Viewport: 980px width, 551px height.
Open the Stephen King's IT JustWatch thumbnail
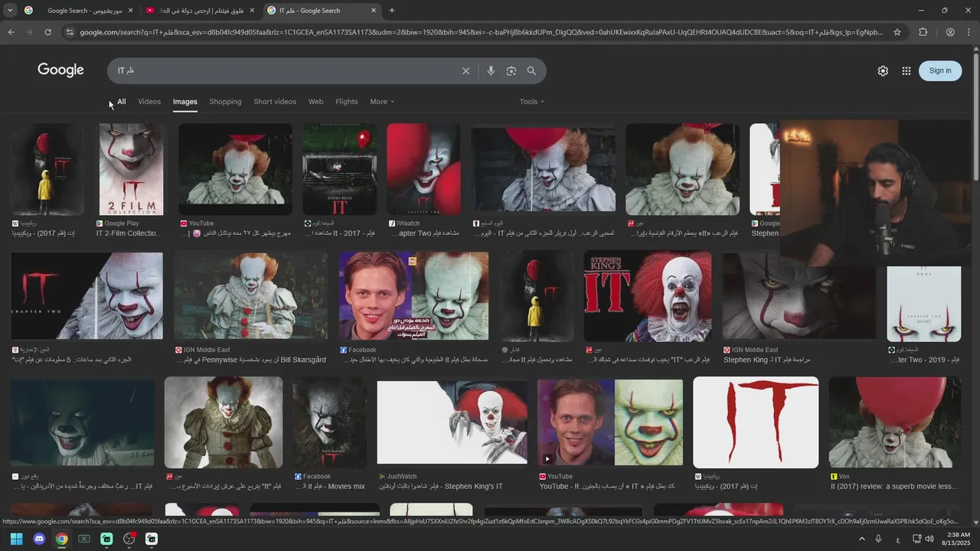(x=452, y=422)
